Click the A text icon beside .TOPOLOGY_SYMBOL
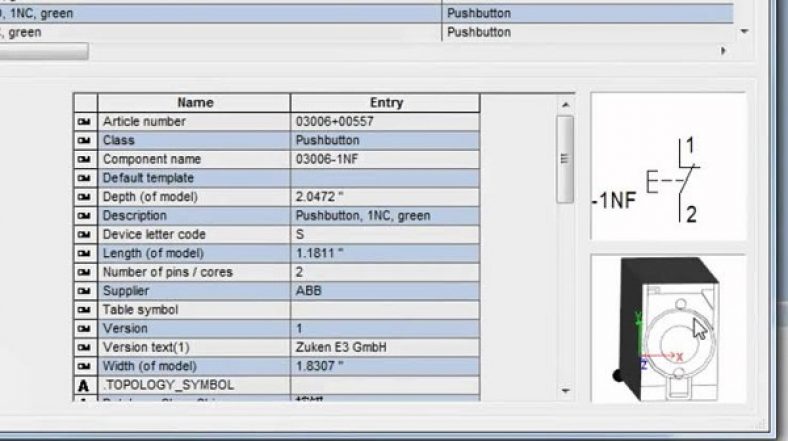This screenshot has height=441, width=788. coord(84,385)
